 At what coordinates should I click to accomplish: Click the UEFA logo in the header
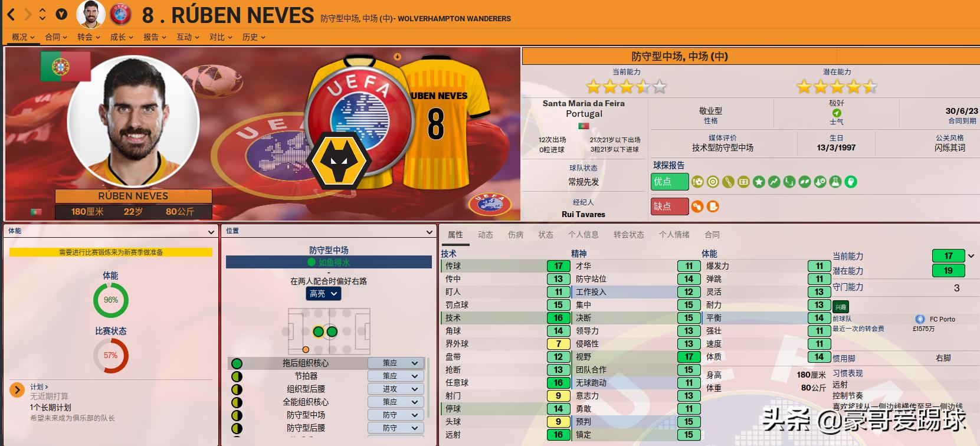coord(120,14)
